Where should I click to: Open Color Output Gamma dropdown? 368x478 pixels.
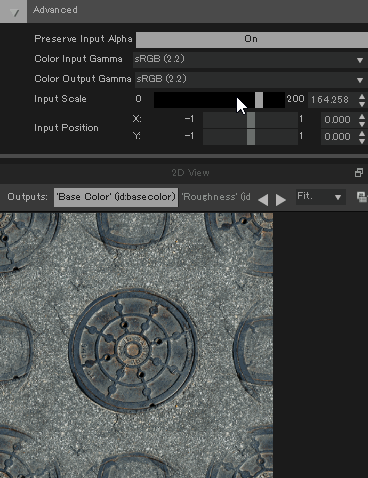click(x=251, y=80)
